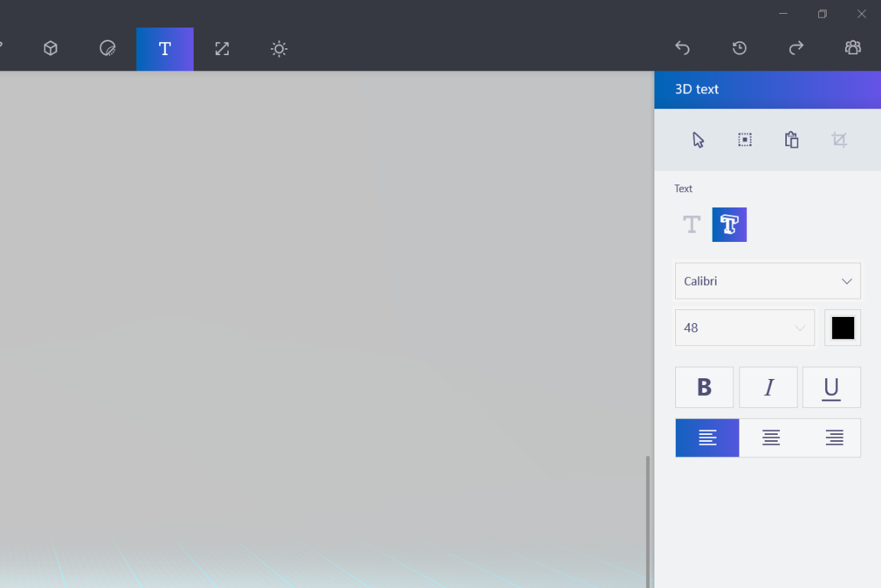The height and width of the screenshot is (588, 881).
Task: Paste from clipboard
Action: (791, 140)
